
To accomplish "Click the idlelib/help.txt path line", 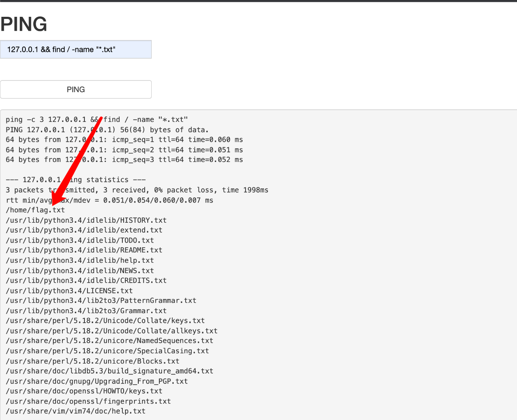I will point(80,261).
